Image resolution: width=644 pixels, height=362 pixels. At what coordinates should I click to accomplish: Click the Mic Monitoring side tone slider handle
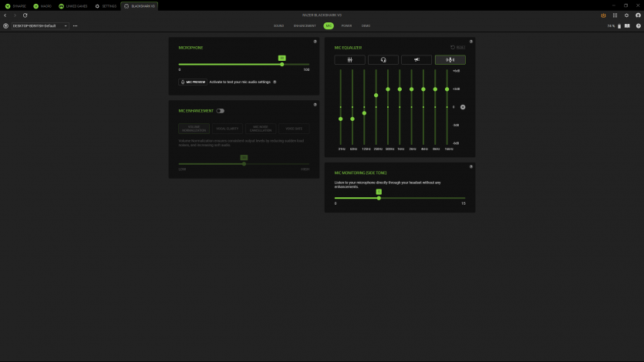pos(379,198)
